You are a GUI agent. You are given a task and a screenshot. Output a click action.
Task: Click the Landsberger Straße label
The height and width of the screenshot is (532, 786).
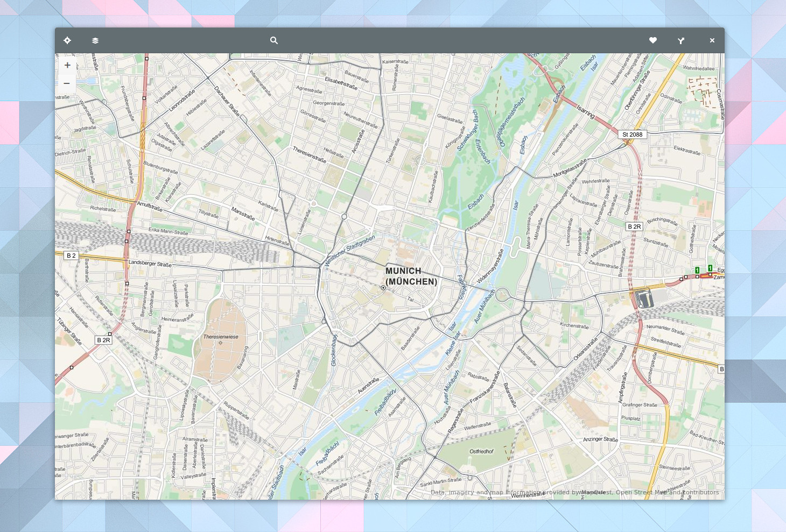click(x=150, y=264)
